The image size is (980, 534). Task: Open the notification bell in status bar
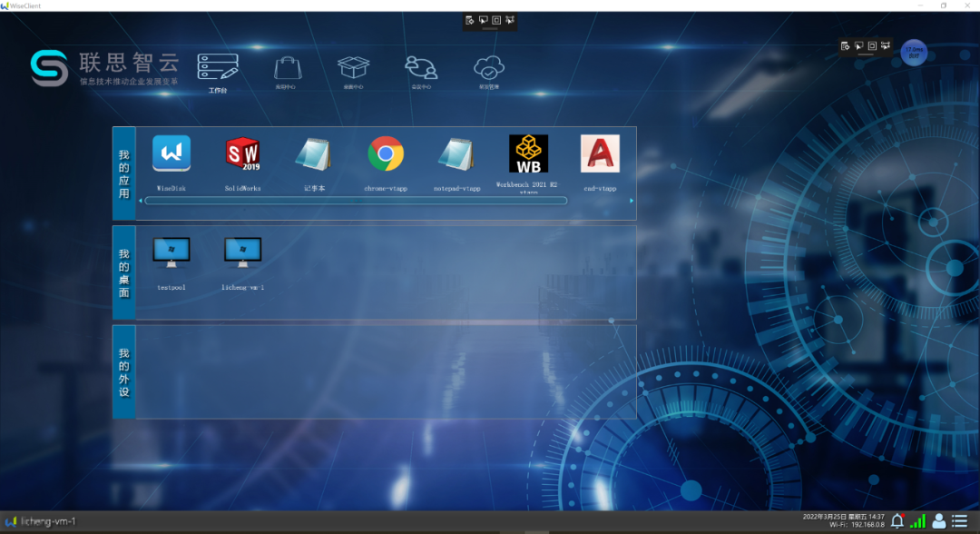click(x=897, y=520)
